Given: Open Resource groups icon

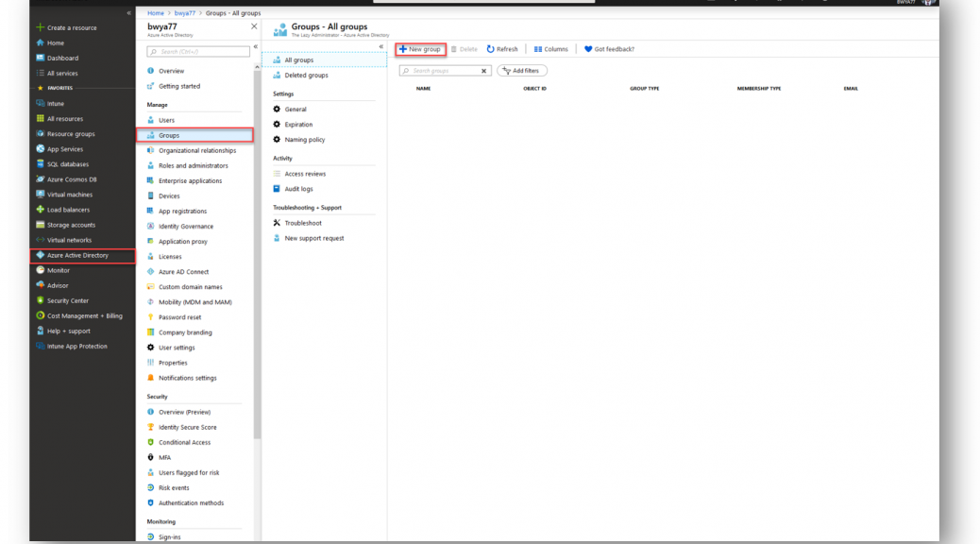Looking at the screenshot, I should (40, 134).
